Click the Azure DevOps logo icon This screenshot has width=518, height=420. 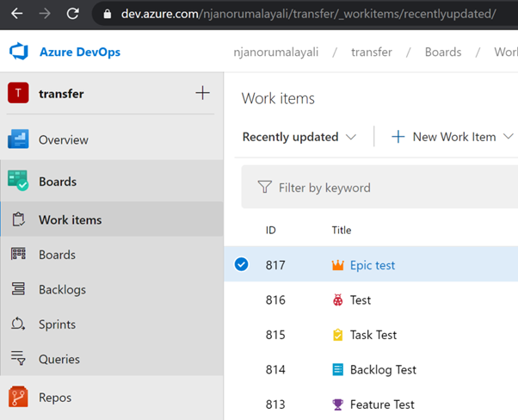click(x=19, y=52)
